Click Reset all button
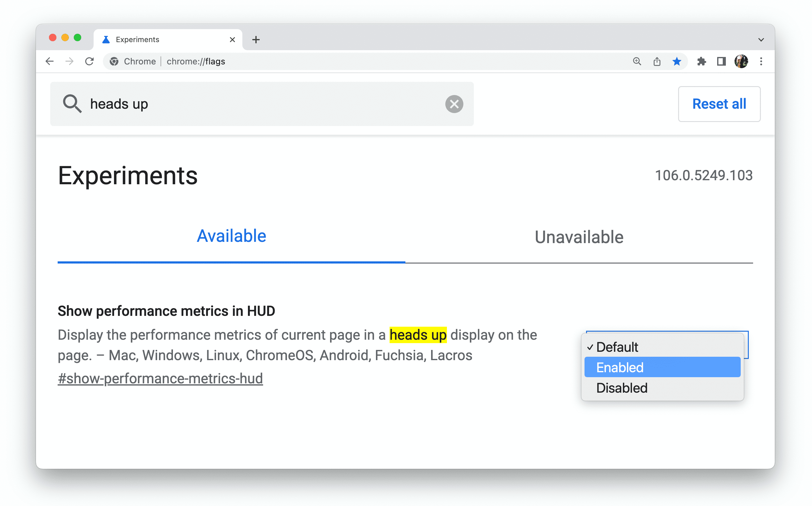Screen dimensions: 812x506 [x=719, y=104]
